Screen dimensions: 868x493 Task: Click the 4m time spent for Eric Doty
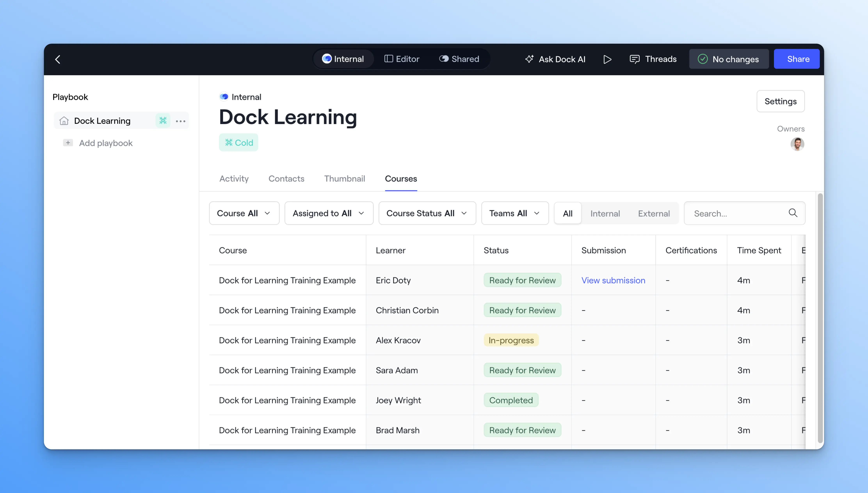(743, 280)
